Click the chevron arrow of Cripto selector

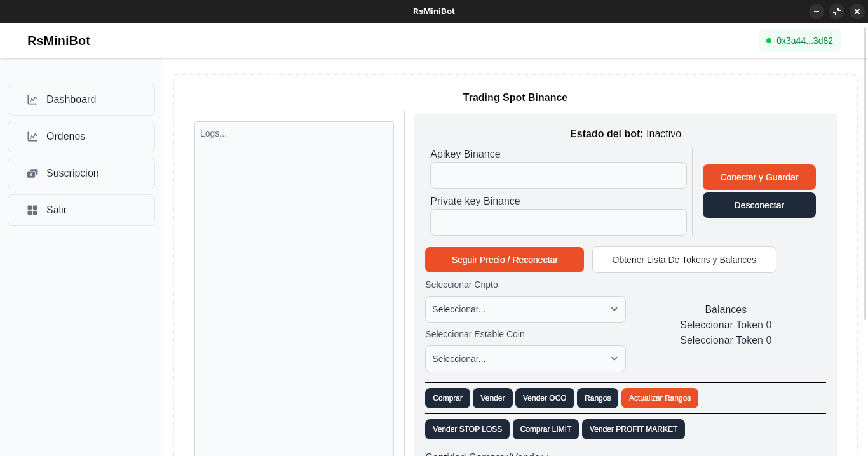tap(614, 309)
